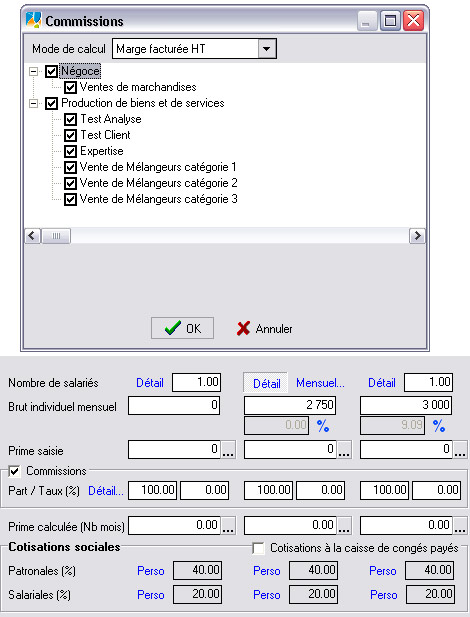Select Vente de Mélangeurs catégorie 2 item

point(159,183)
